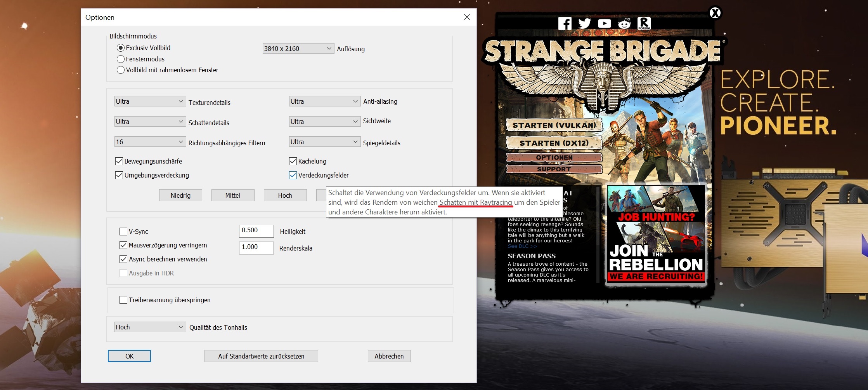
Task: Launch game with Starten (DX12)
Action: 554,143
